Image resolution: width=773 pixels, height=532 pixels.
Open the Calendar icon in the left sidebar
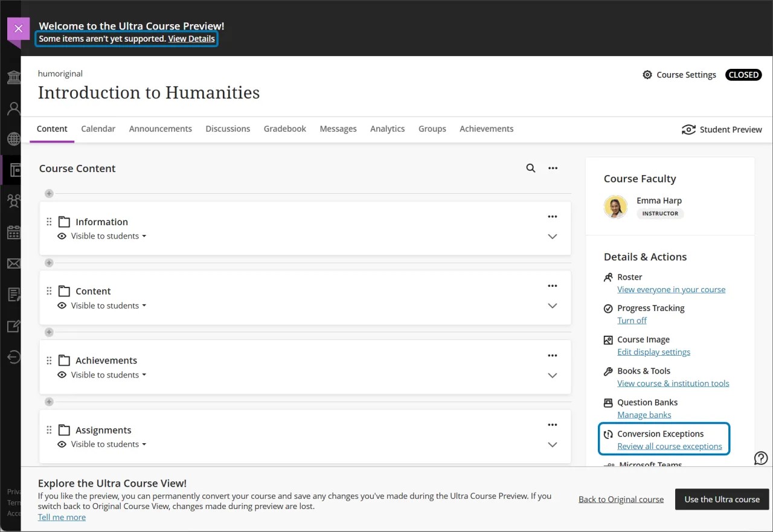(x=13, y=232)
